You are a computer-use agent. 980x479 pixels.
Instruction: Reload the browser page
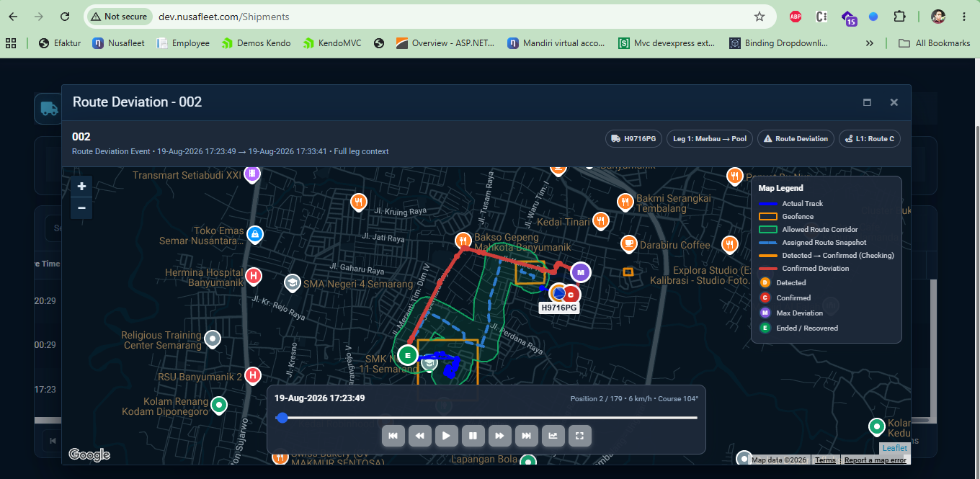pos(65,16)
